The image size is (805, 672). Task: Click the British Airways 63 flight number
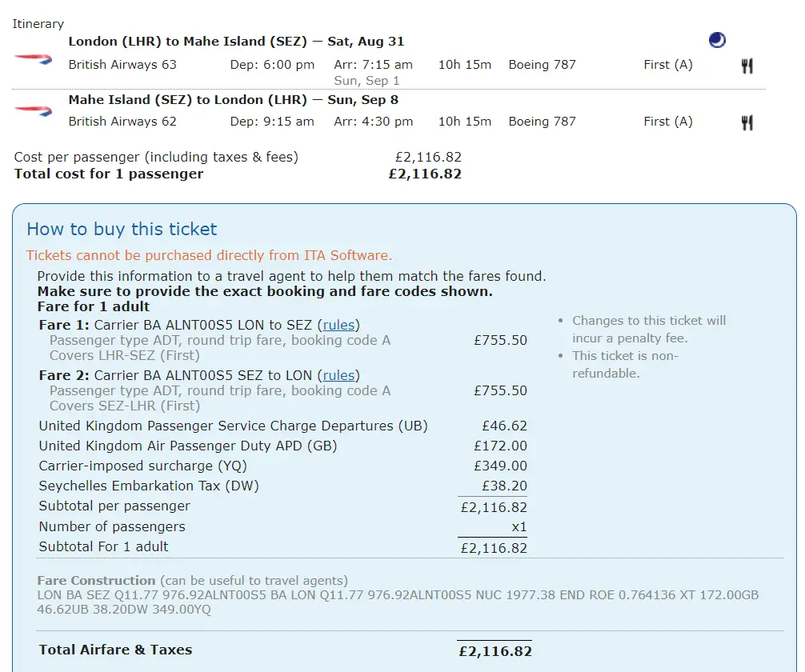(x=122, y=65)
